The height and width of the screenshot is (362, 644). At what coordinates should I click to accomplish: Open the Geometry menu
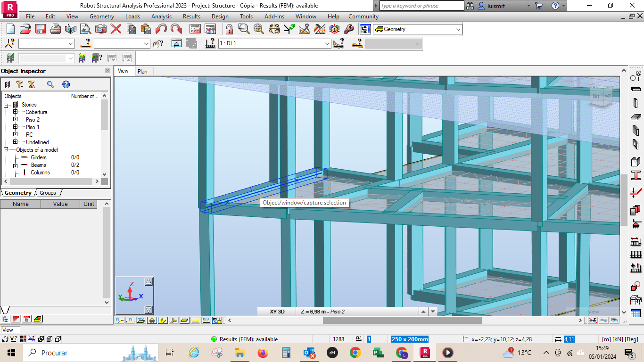(102, 16)
